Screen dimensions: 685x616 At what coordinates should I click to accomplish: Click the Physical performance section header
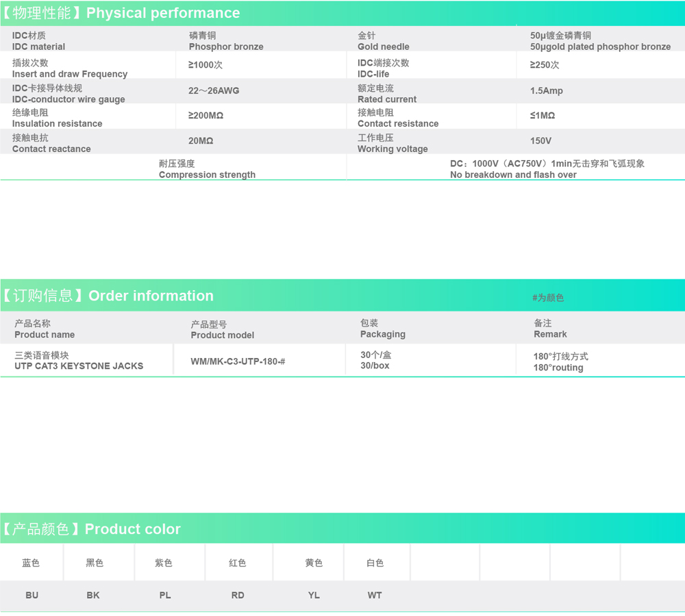click(122, 13)
